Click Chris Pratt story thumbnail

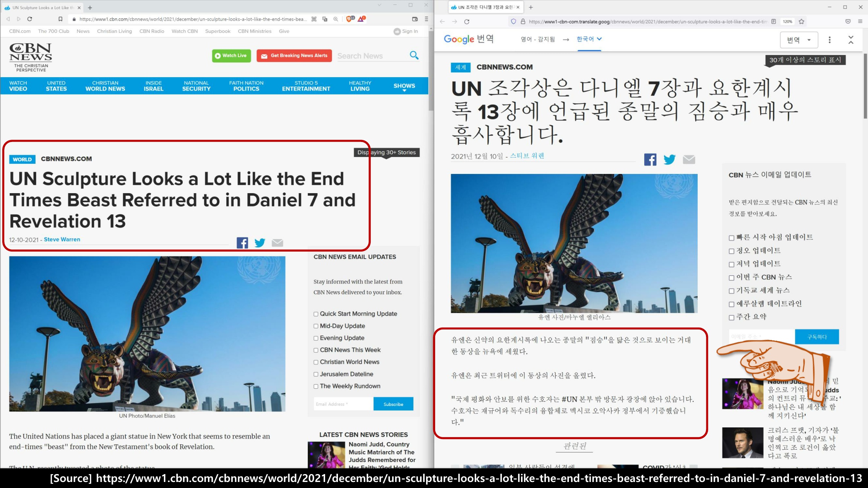tap(743, 443)
